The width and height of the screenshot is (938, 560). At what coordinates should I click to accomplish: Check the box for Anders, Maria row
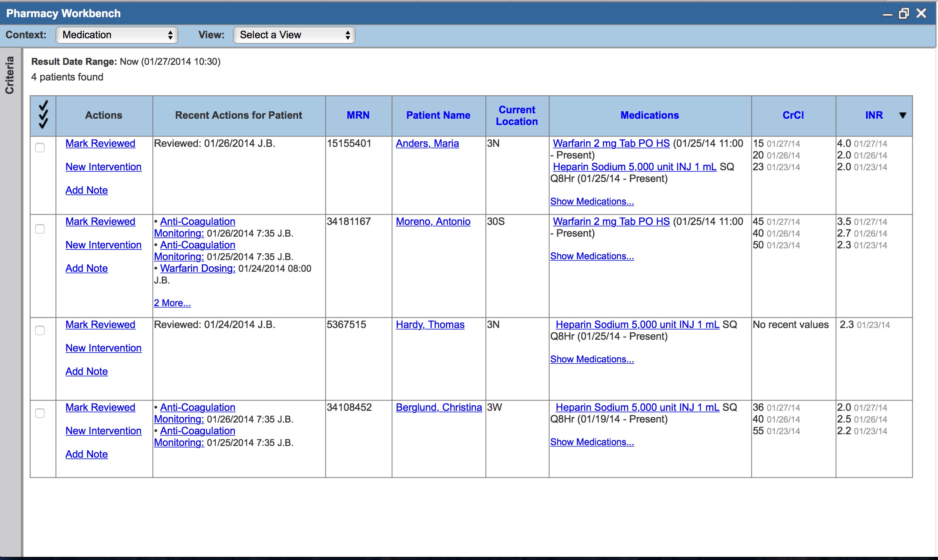(x=40, y=148)
